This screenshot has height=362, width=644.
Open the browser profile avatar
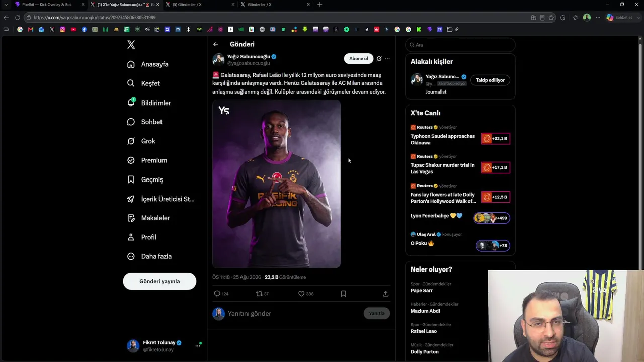point(587,18)
